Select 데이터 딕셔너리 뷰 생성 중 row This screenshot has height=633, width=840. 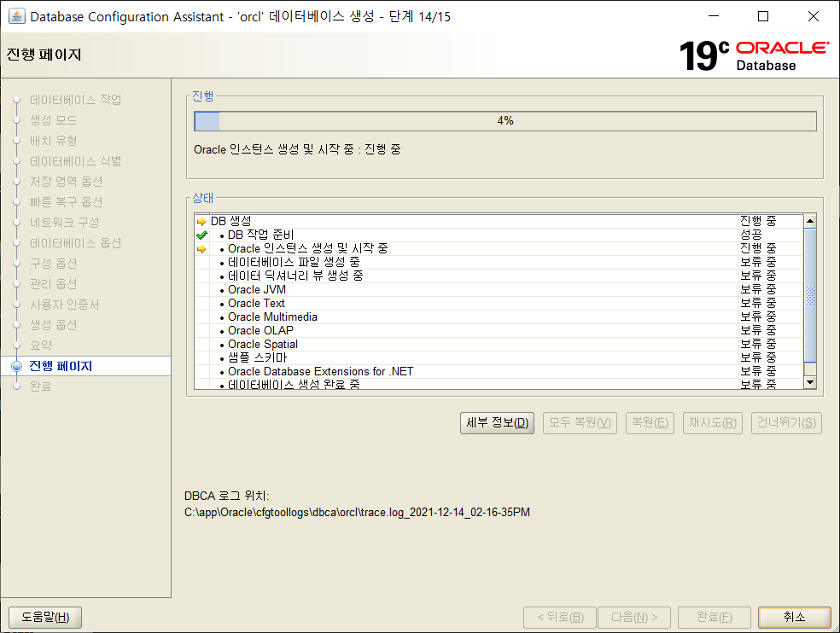point(499,276)
